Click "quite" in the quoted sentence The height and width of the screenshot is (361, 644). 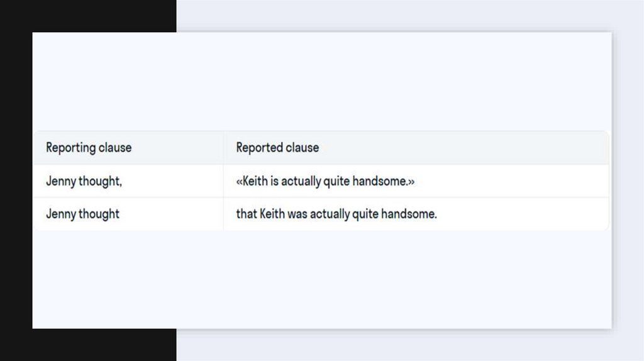click(336, 181)
